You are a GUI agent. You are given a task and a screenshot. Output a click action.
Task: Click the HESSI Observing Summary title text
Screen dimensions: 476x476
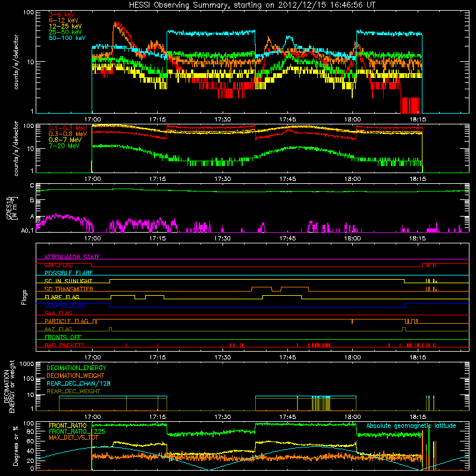pyautogui.click(x=252, y=5)
